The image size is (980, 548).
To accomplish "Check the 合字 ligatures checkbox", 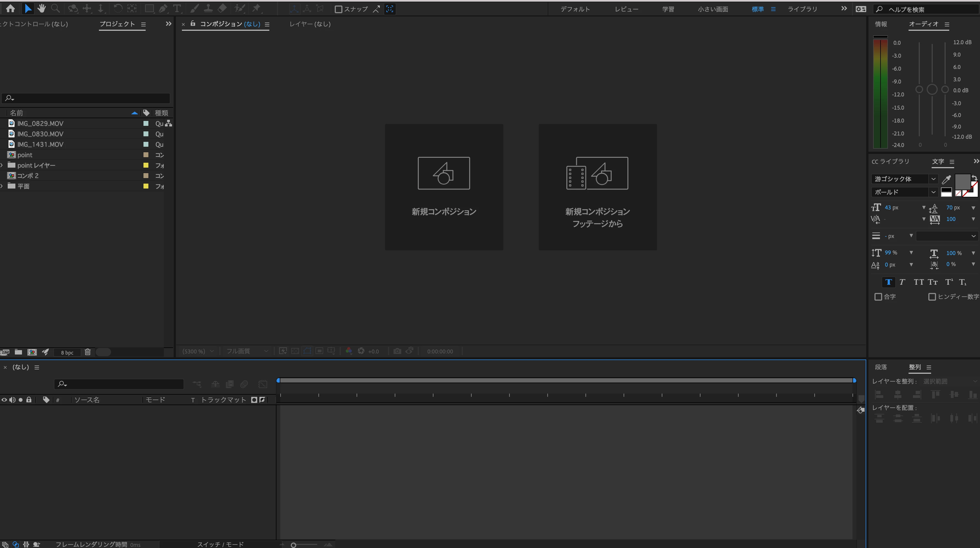I will (x=878, y=297).
